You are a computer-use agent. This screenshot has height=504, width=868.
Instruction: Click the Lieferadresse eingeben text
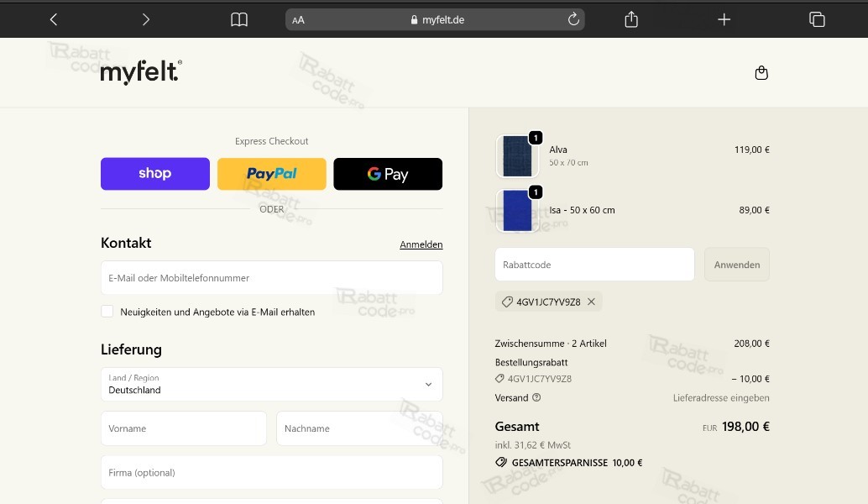(721, 397)
